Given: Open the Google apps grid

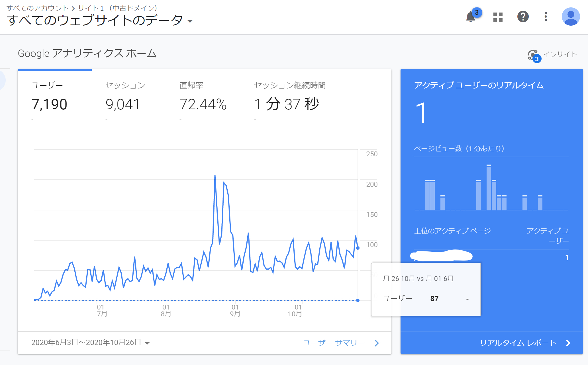Looking at the screenshot, I should coord(497,17).
